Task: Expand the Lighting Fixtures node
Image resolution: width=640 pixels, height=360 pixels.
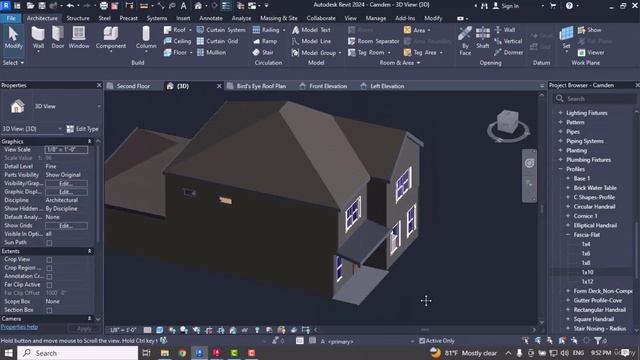Action: click(x=560, y=113)
